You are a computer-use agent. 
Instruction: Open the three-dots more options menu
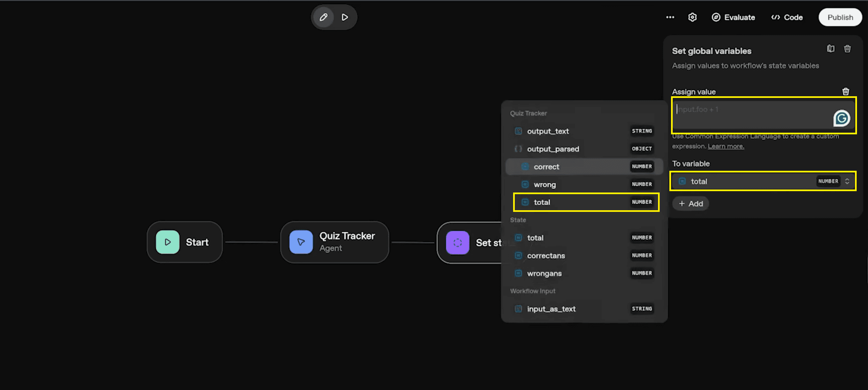[670, 17]
